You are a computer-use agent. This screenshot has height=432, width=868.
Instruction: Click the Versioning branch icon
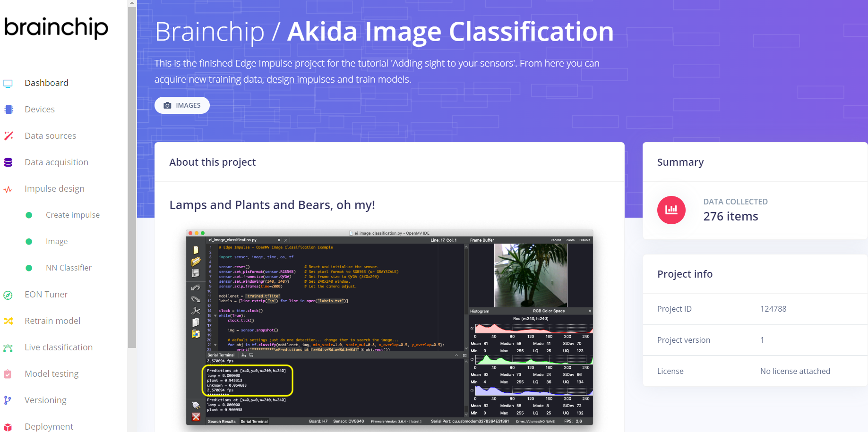point(8,400)
